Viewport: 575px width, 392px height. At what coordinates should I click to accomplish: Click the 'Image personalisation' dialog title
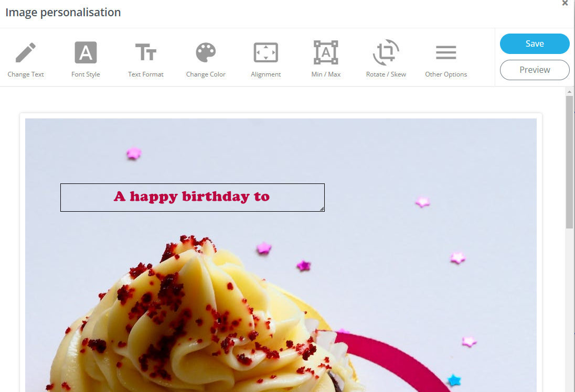pos(63,13)
